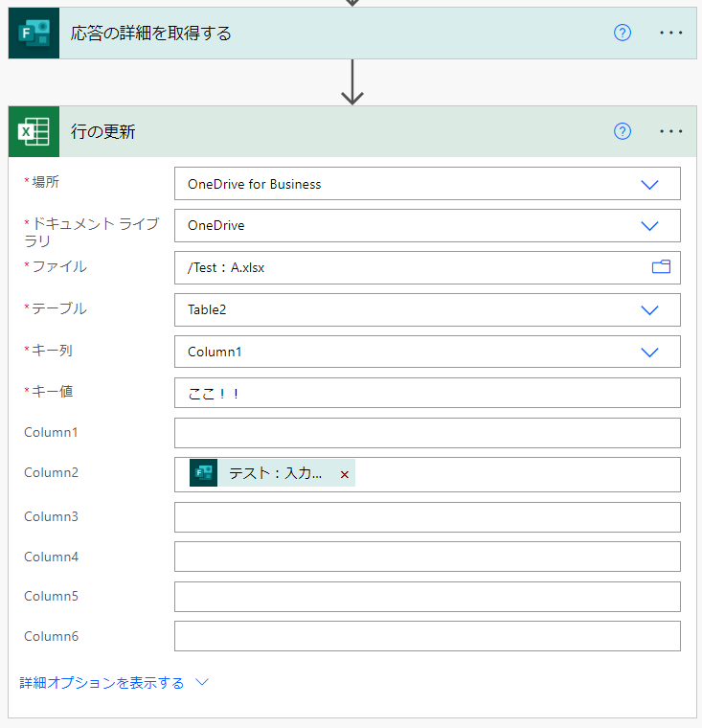Open the ellipsis menu of 応答の詳細を取得する
This screenshot has height=728, width=702.
click(671, 33)
